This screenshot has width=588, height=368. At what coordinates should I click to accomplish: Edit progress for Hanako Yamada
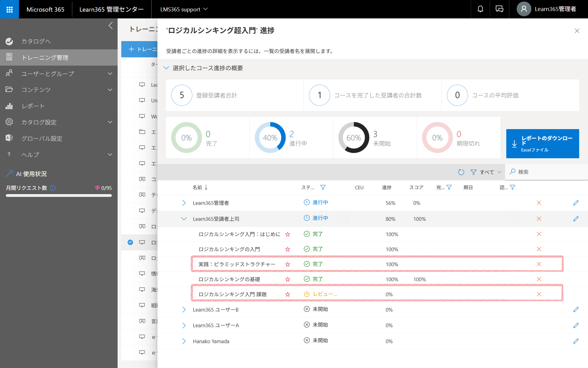click(576, 341)
